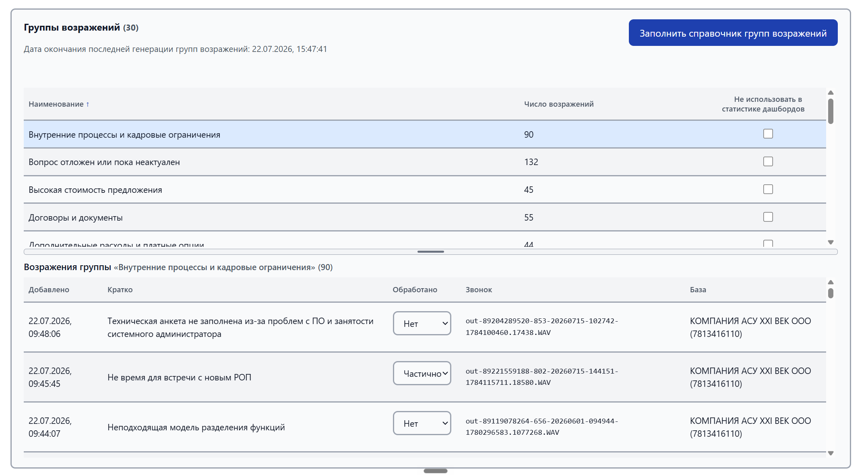Viewport: 868px width, 475px height.
Task: Click objection text Неподходящая модель разделения функций
Action: 196,427
